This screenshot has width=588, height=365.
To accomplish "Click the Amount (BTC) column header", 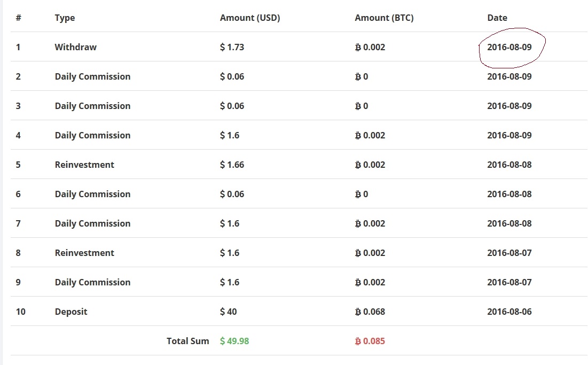I will pyautogui.click(x=384, y=18).
